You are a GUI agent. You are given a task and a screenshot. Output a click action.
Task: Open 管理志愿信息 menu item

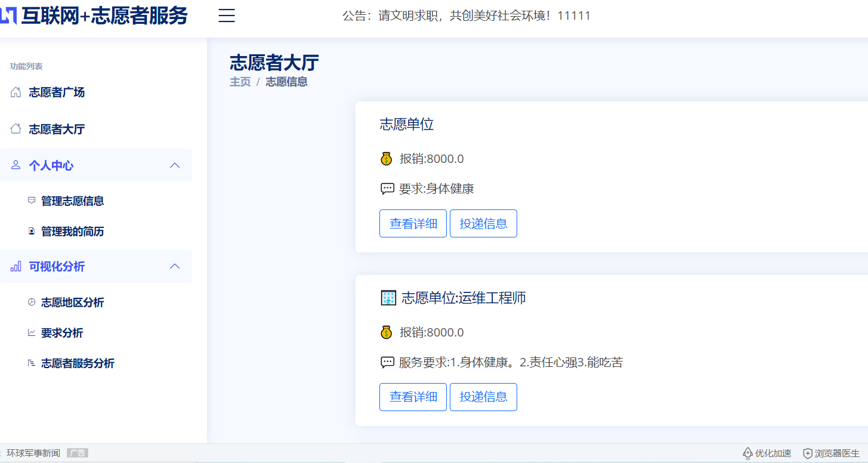click(73, 201)
